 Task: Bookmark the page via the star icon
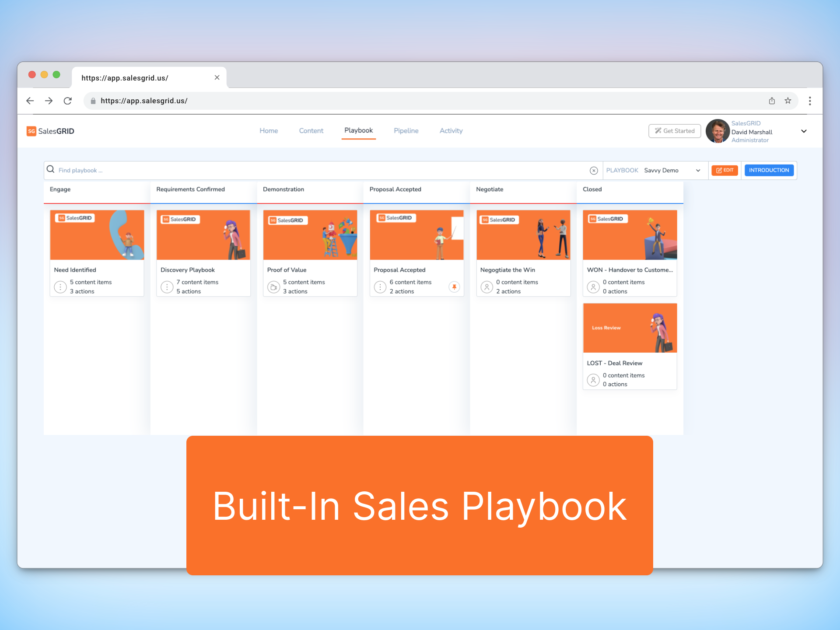[787, 101]
